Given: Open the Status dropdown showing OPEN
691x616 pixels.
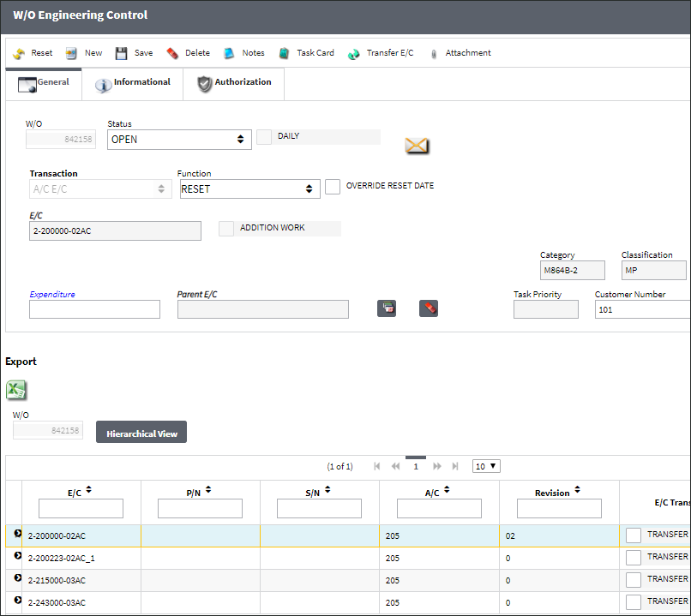Looking at the screenshot, I should (179, 140).
